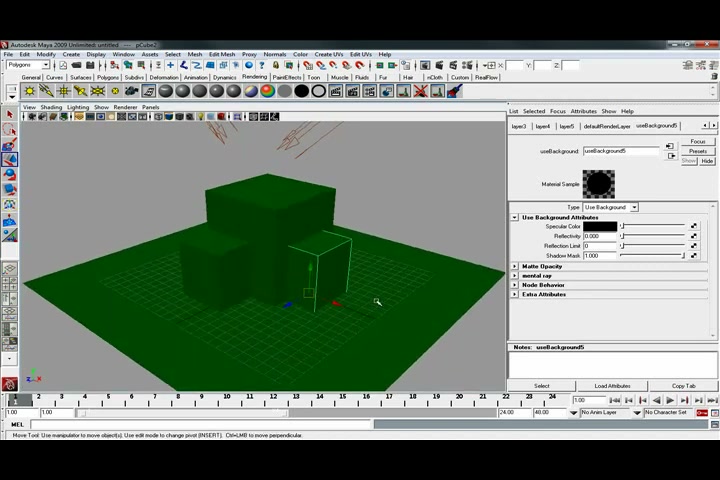The width and height of the screenshot is (720, 480).
Task: Activate the Paint Selection tool
Action: (x=10, y=145)
